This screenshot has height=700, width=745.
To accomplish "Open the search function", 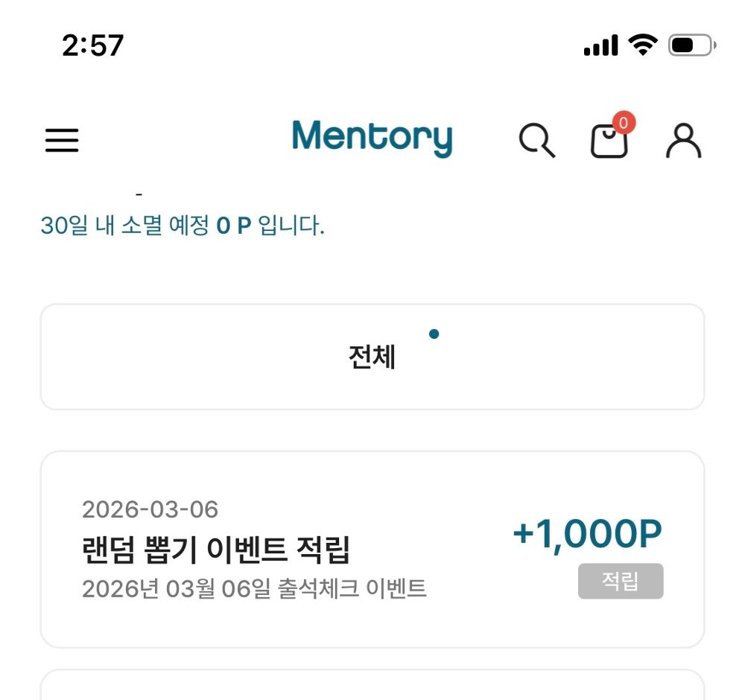I will (538, 141).
